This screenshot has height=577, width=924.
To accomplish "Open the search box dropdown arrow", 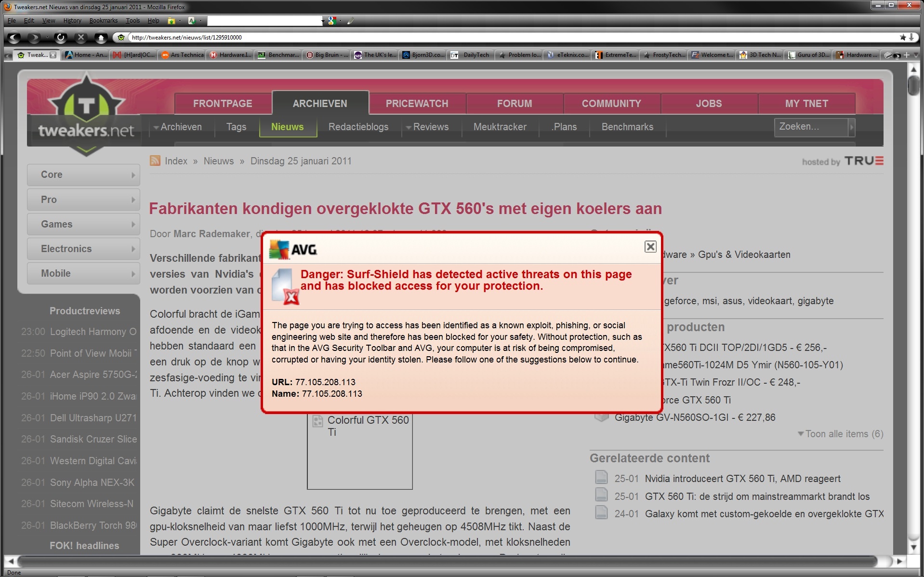I will pos(323,21).
